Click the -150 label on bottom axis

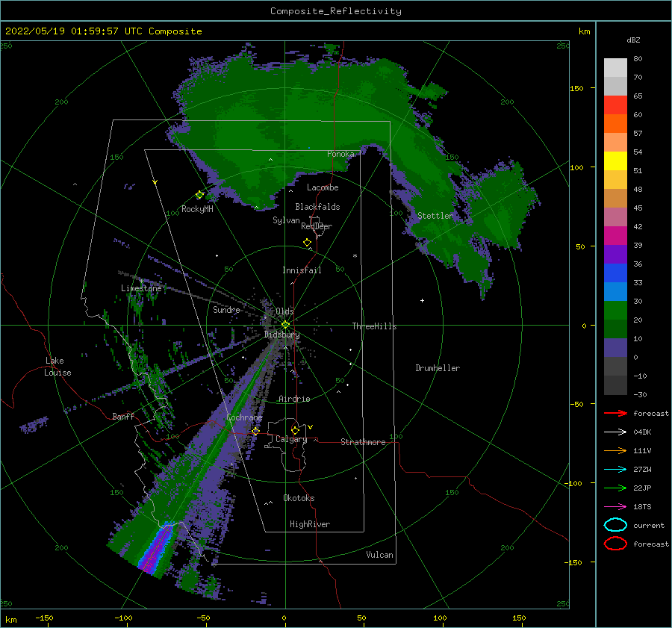(x=44, y=618)
